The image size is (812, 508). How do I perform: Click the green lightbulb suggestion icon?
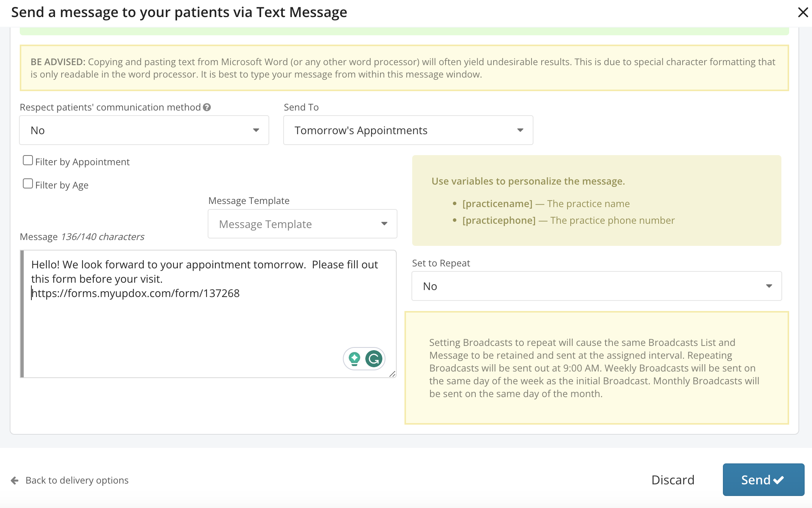tap(354, 359)
